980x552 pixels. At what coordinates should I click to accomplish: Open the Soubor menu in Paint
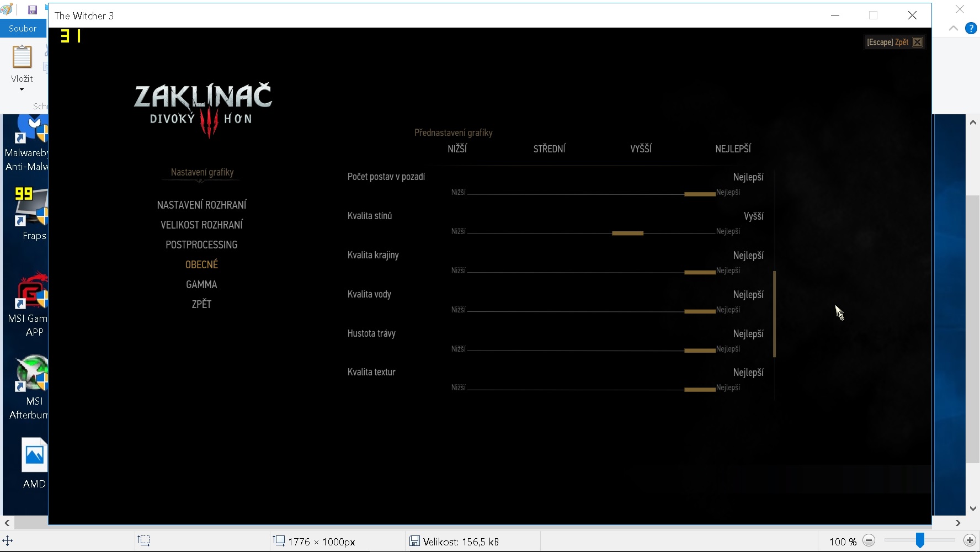(23, 29)
